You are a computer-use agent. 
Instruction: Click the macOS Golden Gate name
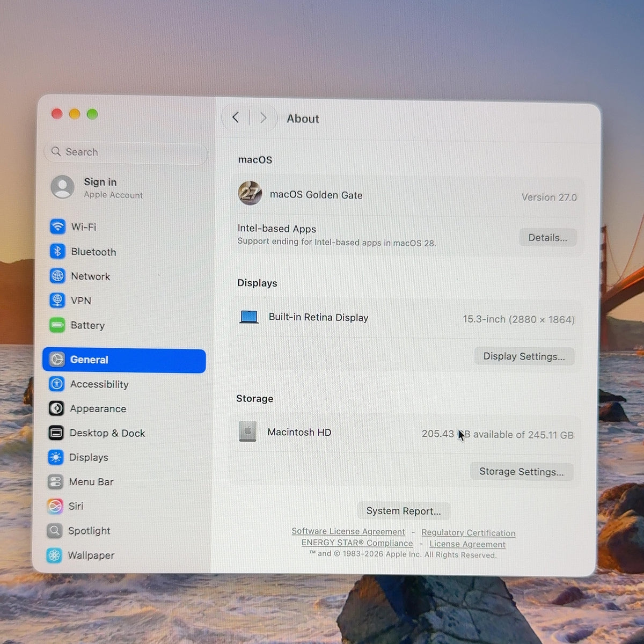tap(316, 195)
